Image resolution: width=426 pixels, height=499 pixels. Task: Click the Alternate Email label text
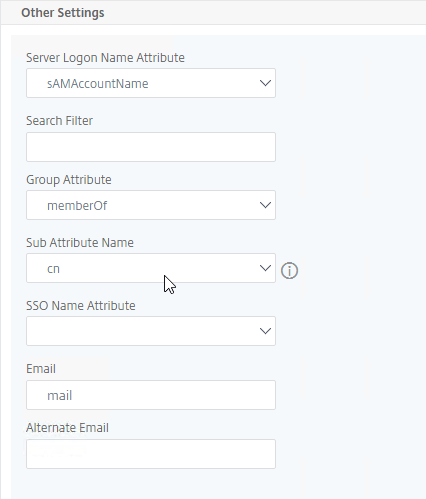pos(67,428)
